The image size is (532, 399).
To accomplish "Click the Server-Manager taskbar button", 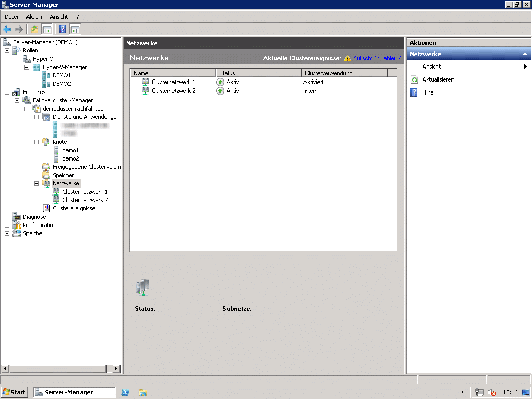I will [74, 392].
